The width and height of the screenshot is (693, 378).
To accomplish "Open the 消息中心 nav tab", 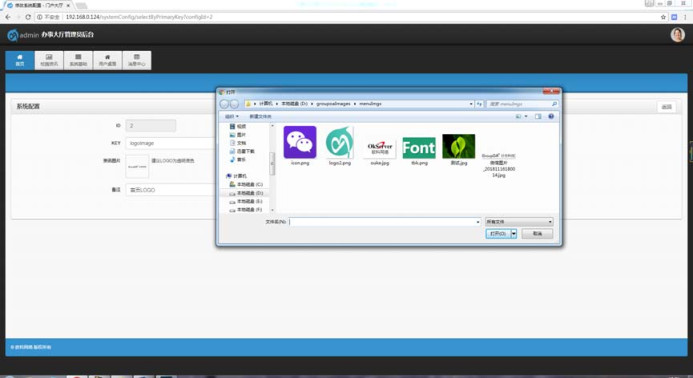I will pos(137,61).
